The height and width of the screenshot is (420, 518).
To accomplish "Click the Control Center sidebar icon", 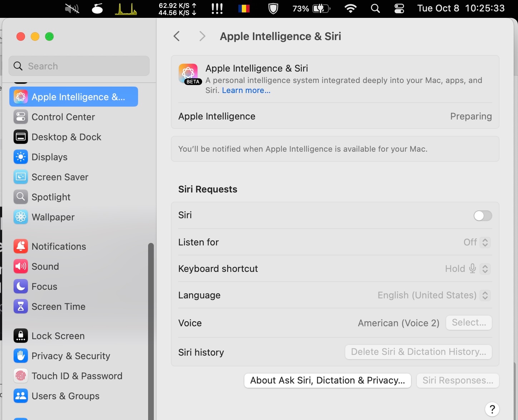I will click(x=21, y=117).
